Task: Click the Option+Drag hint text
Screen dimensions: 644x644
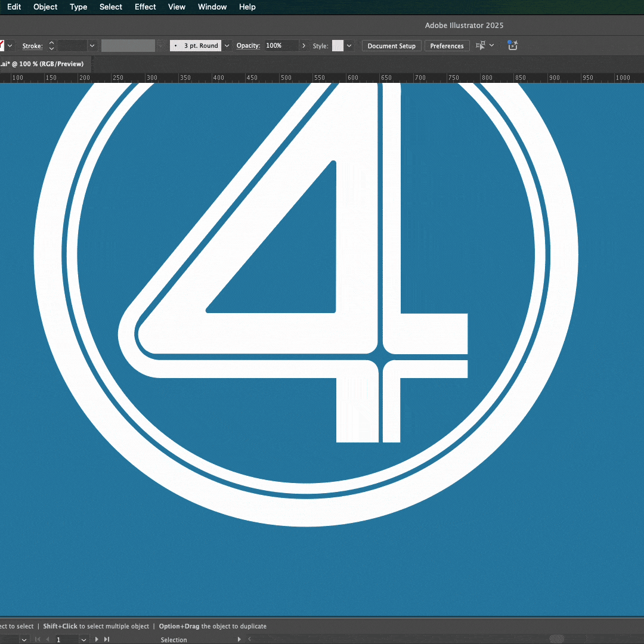Action: (213, 626)
